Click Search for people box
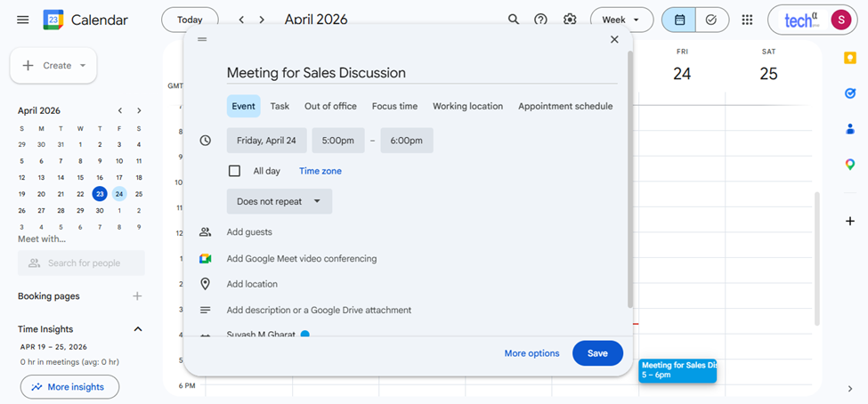The image size is (868, 404). (81, 263)
